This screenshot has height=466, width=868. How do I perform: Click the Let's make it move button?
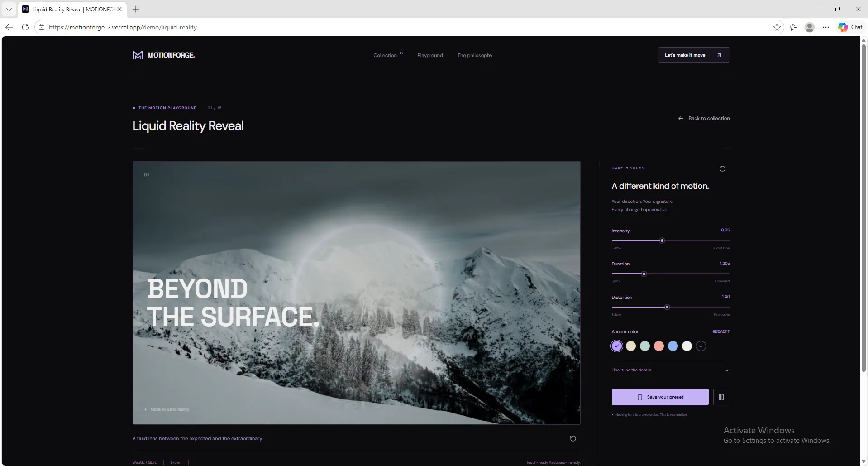click(x=694, y=55)
